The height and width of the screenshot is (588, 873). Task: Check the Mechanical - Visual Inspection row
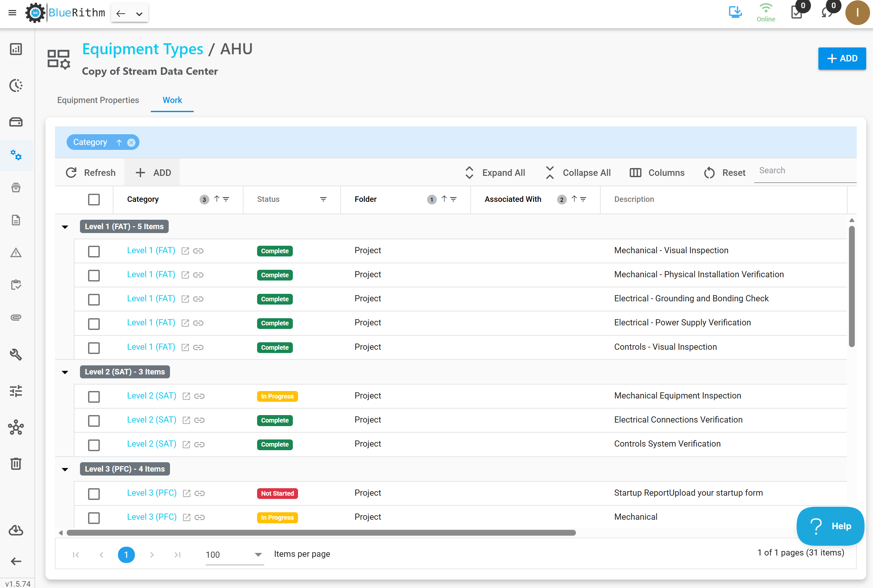tap(94, 251)
